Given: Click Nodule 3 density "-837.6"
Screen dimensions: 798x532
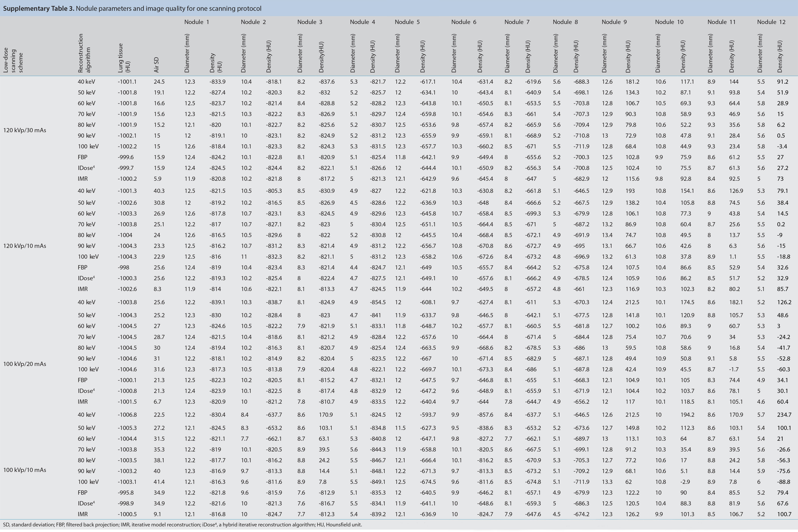Looking at the screenshot, I should 327,82.
